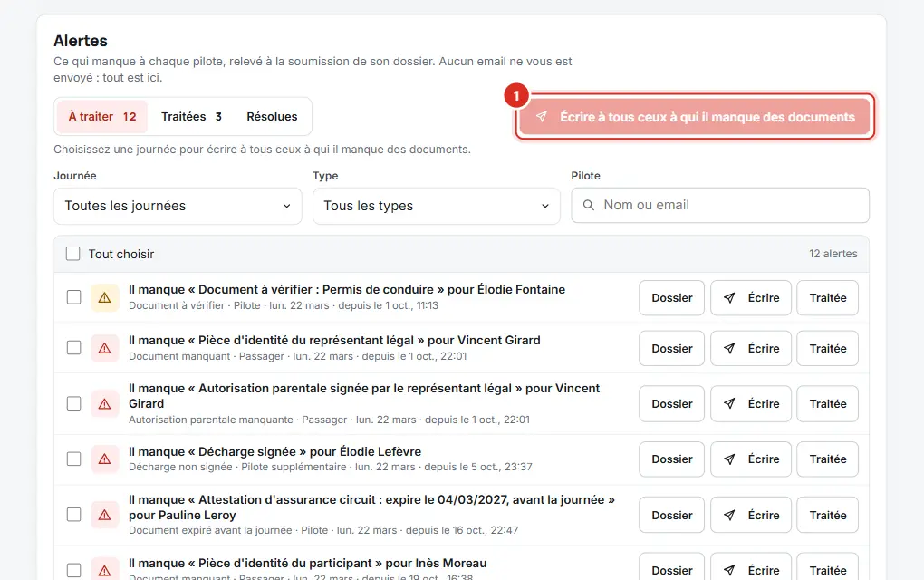Image resolution: width=924 pixels, height=580 pixels.
Task: Switch to the À traiter tab
Action: [x=102, y=117]
